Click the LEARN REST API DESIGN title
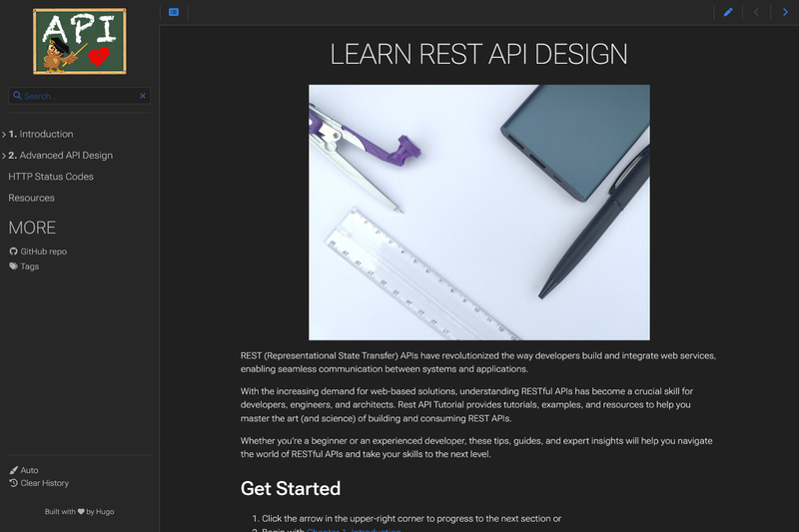 coord(478,54)
